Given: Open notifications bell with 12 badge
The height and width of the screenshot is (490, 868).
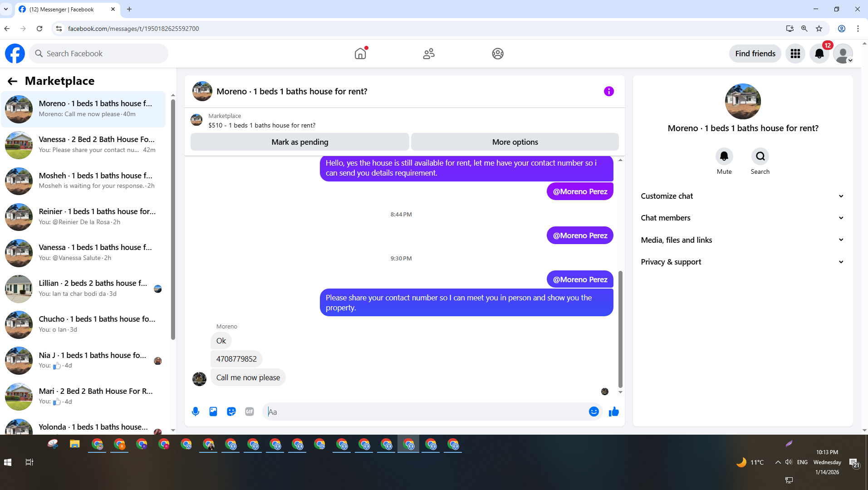Looking at the screenshot, I should click(819, 54).
